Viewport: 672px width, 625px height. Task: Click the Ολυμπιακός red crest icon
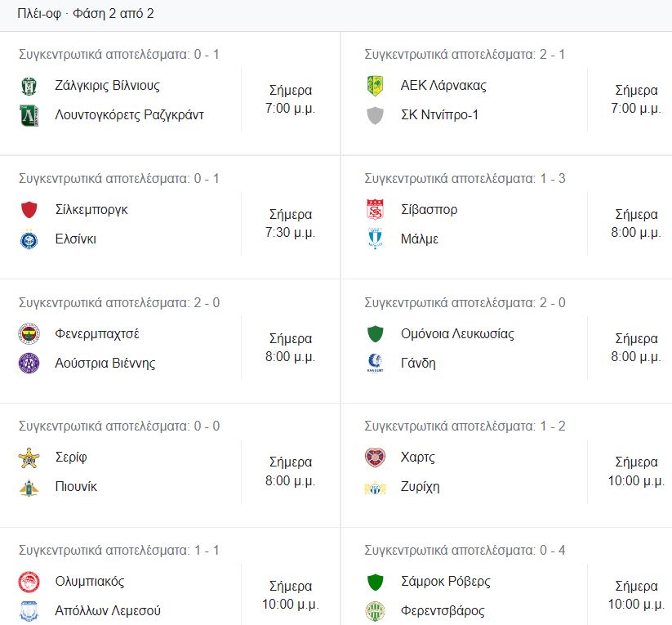[29, 582]
